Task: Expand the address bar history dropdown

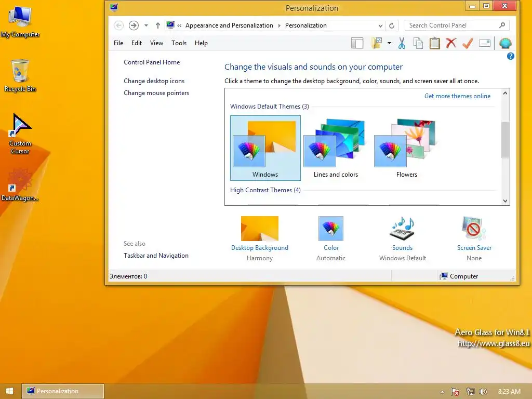Action: point(380,25)
